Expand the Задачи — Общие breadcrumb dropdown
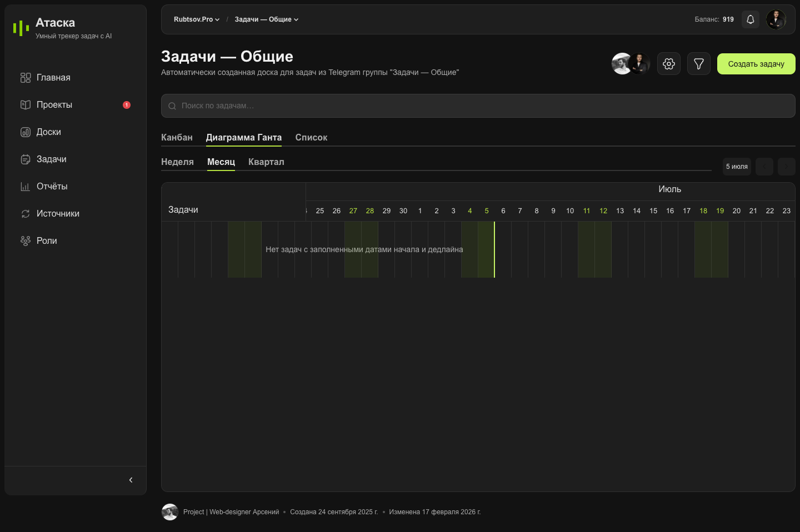The width and height of the screenshot is (800, 532). [267, 19]
